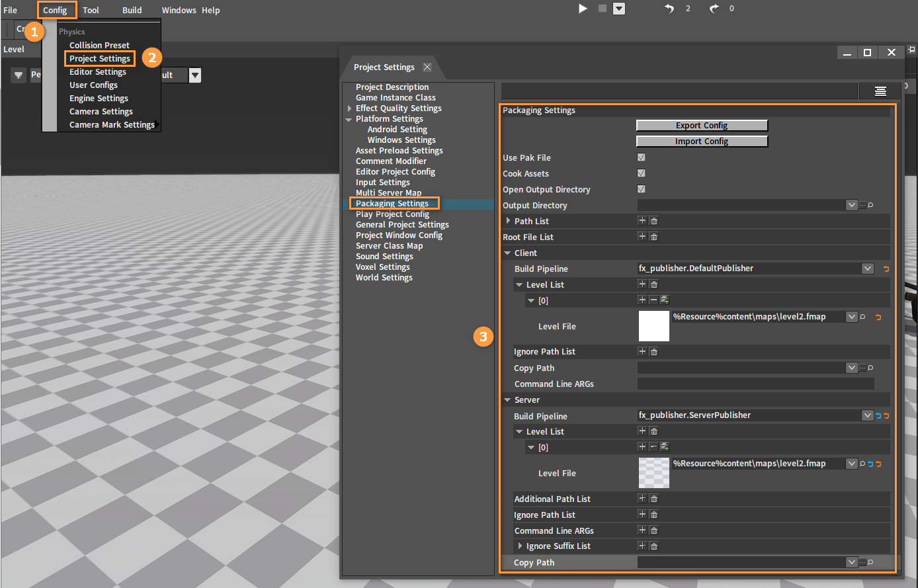Click the Import Config button
The width and height of the screenshot is (918, 588).
point(702,141)
